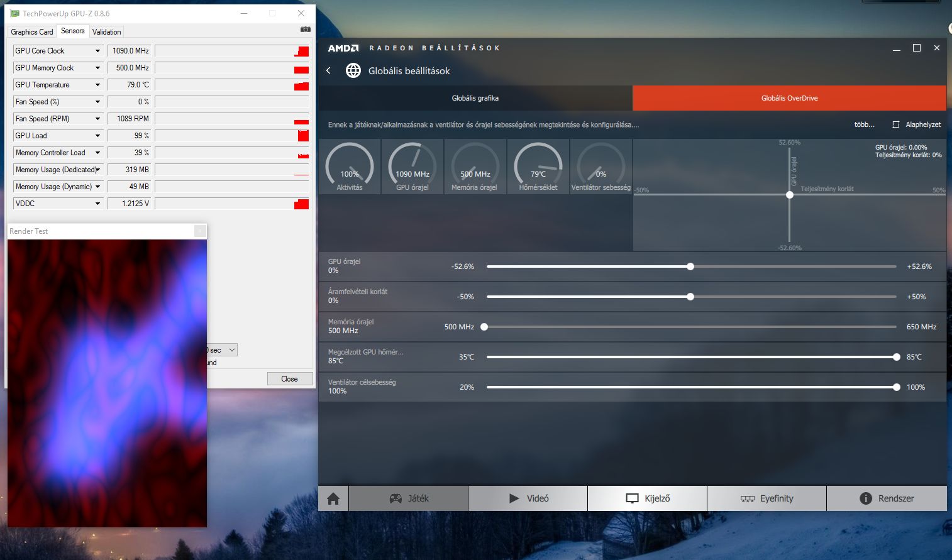Click the több... link
This screenshot has height=560, width=952.
tap(864, 124)
